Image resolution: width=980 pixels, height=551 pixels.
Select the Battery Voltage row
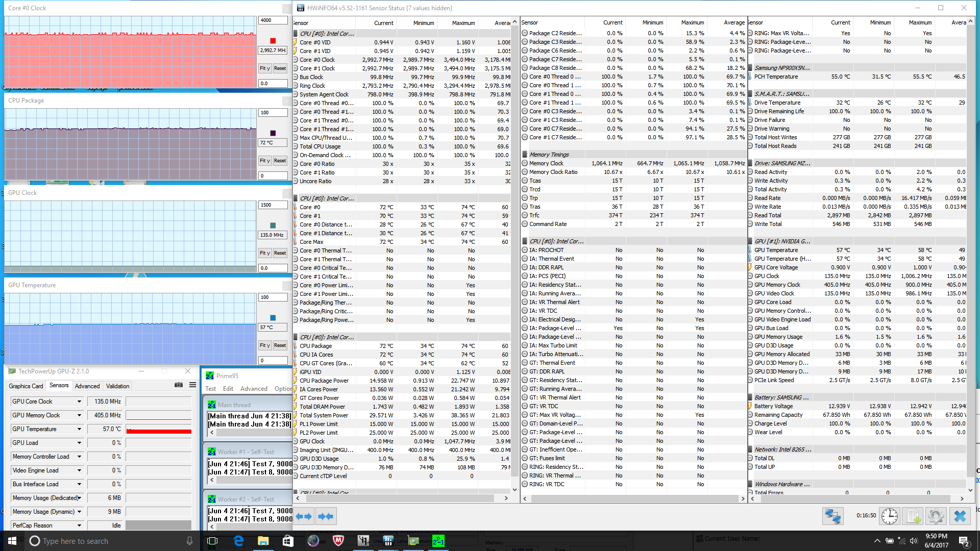click(x=857, y=406)
